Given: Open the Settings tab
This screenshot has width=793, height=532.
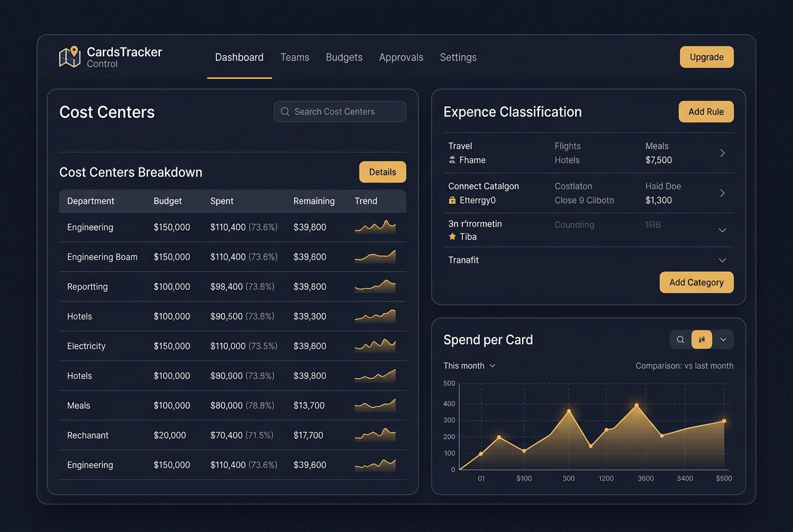Looking at the screenshot, I should click(x=458, y=57).
